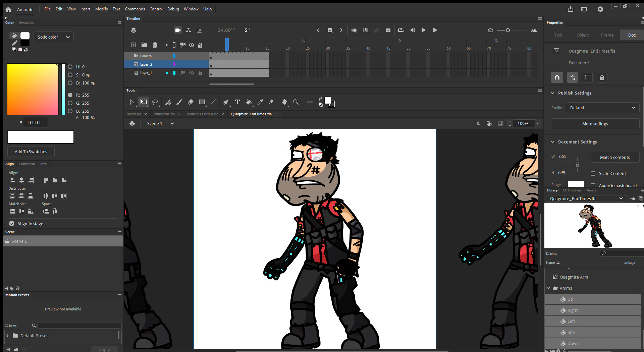
Task: Open the Solid color type dropdown
Action: (x=54, y=37)
